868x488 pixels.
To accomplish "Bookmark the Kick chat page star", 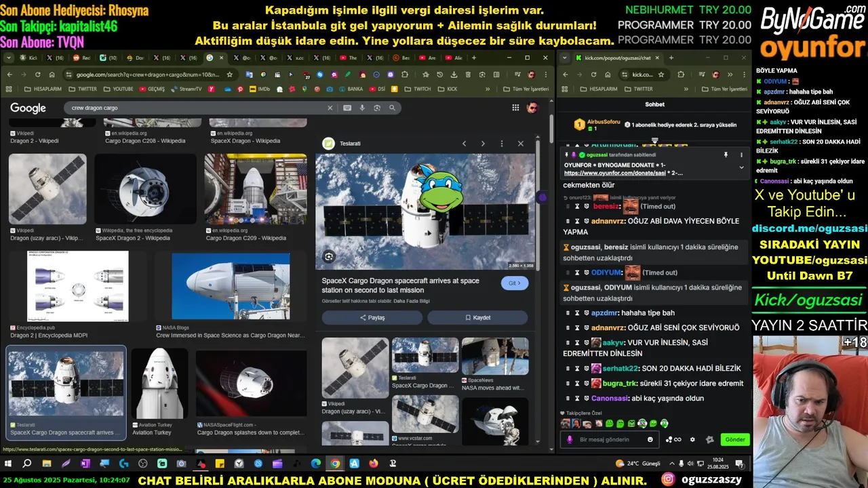I will pyautogui.click(x=662, y=75).
